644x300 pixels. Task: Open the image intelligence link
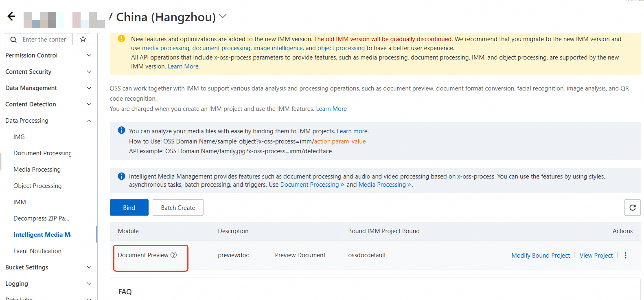click(x=278, y=48)
